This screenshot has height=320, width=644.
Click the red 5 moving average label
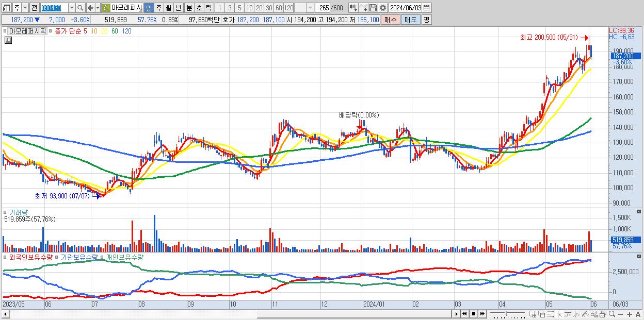pyautogui.click(x=85, y=31)
